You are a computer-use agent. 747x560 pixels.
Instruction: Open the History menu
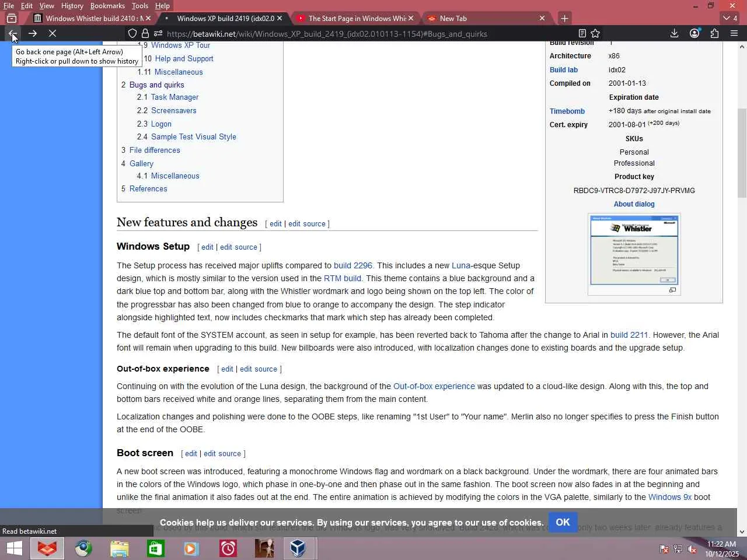(x=72, y=6)
